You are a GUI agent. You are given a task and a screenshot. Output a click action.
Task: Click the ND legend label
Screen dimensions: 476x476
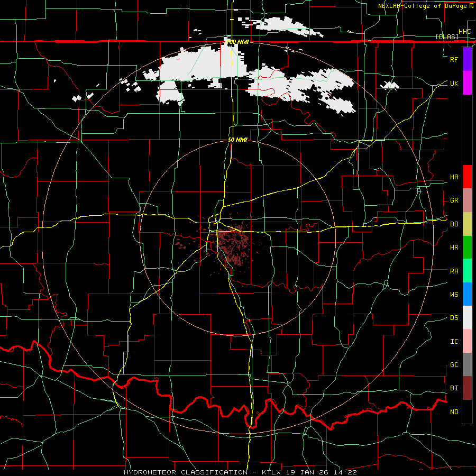(x=454, y=412)
